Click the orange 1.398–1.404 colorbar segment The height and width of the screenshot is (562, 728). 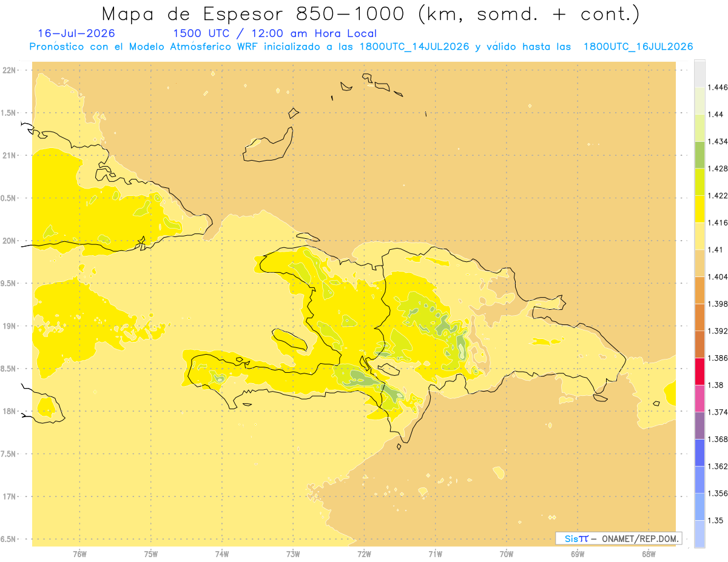point(699,290)
